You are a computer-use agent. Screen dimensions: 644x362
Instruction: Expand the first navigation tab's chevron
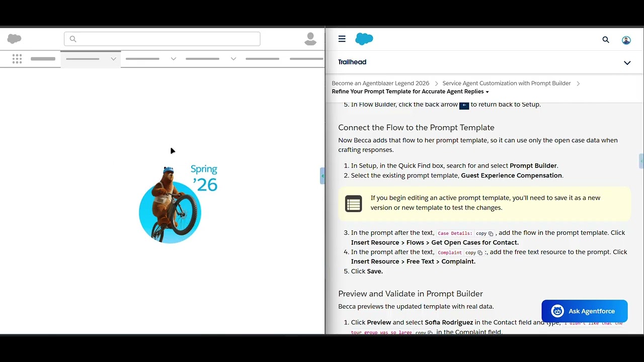(x=113, y=59)
